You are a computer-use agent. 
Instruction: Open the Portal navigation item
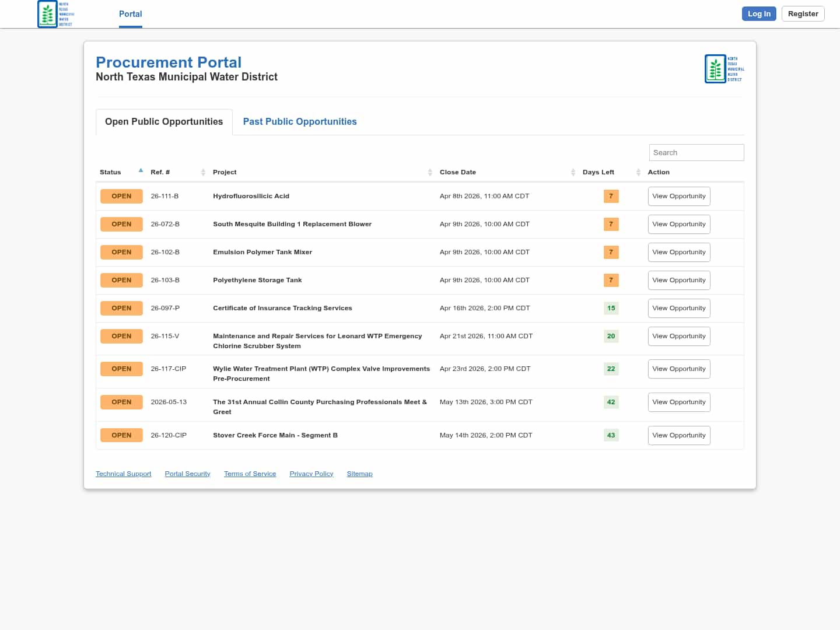click(x=130, y=14)
